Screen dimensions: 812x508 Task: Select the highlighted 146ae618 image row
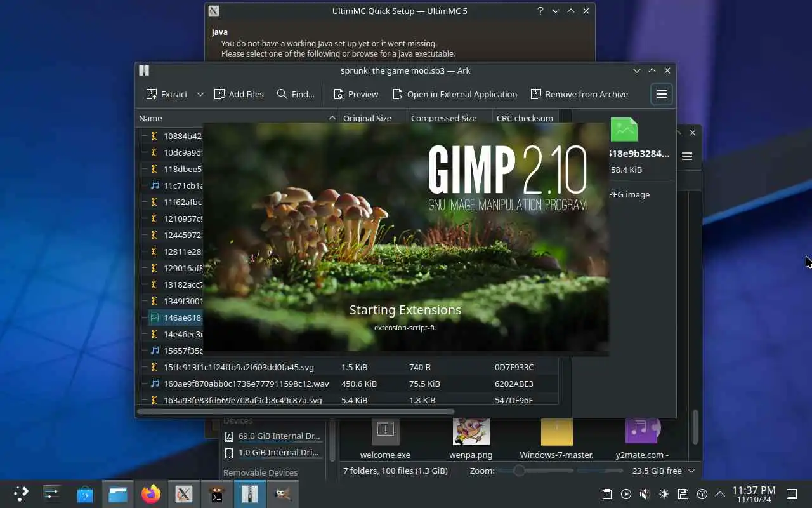click(175, 317)
